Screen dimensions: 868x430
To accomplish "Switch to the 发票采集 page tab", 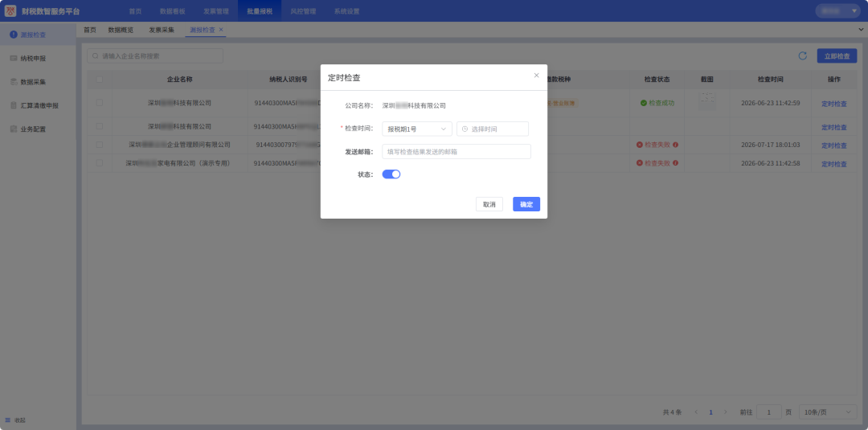I will [x=162, y=30].
